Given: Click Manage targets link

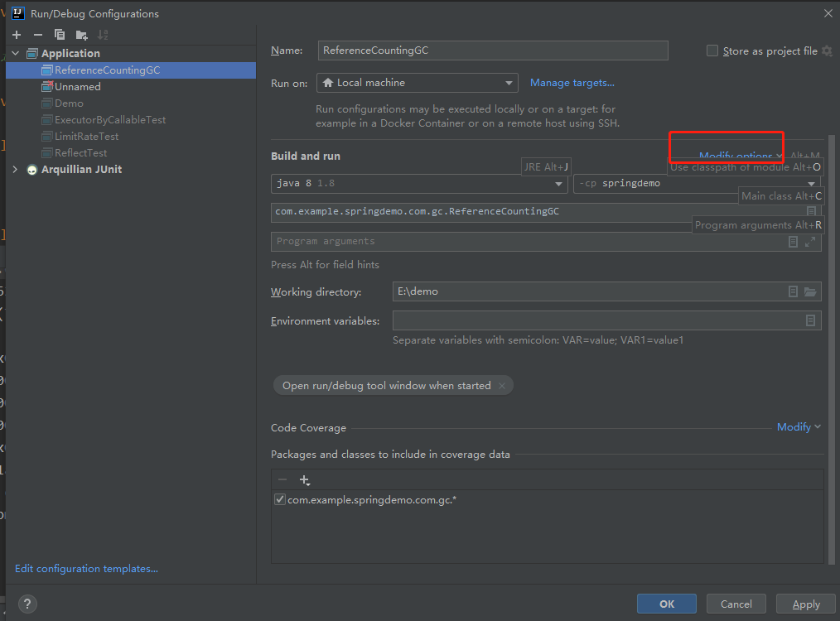Looking at the screenshot, I should click(x=572, y=83).
